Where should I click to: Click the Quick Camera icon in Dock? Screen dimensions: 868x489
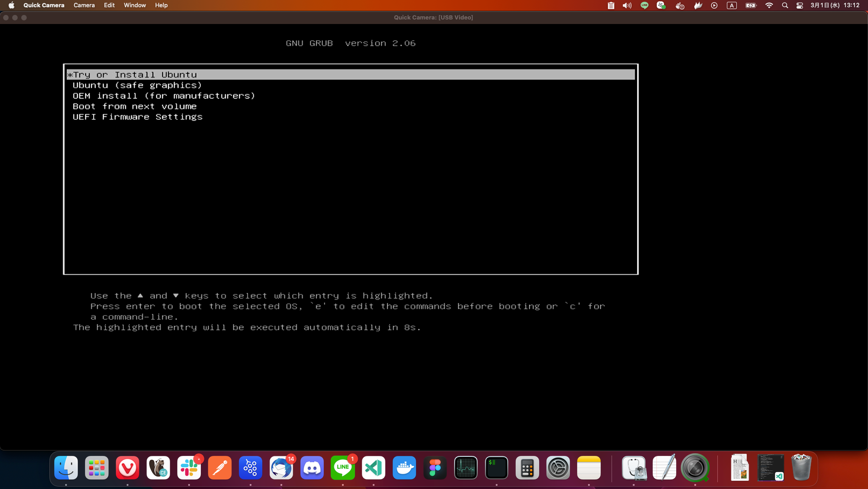[x=695, y=468]
